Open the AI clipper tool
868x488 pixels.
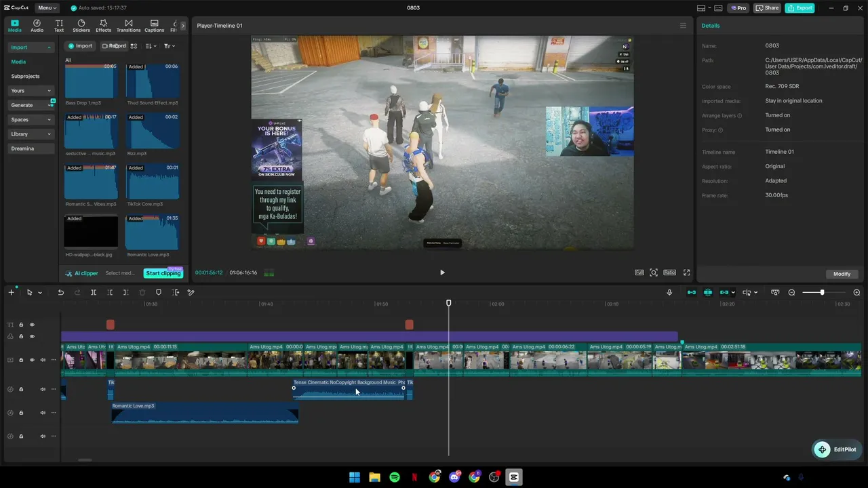tap(82, 273)
